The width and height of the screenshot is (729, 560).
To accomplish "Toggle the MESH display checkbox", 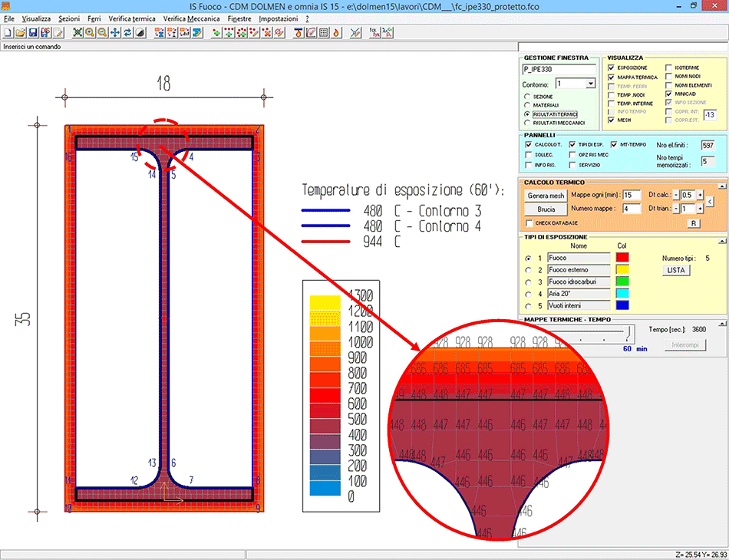I will click(x=611, y=120).
